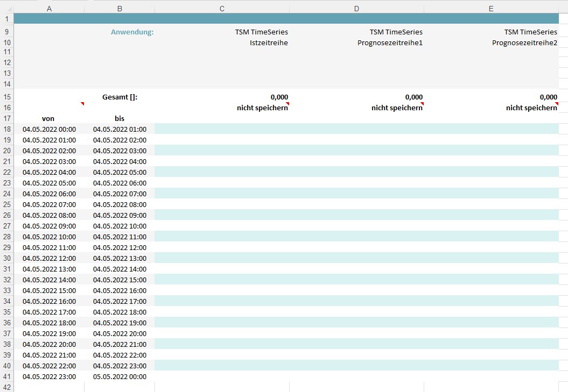Select row 42 header
Image resolution: width=568 pixels, height=392 pixels.
pos(7,387)
